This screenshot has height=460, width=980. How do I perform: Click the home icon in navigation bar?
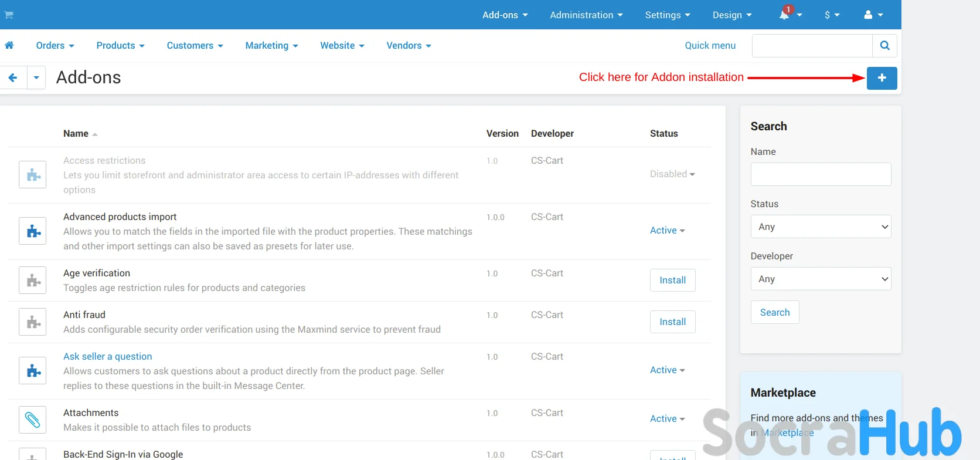9,45
